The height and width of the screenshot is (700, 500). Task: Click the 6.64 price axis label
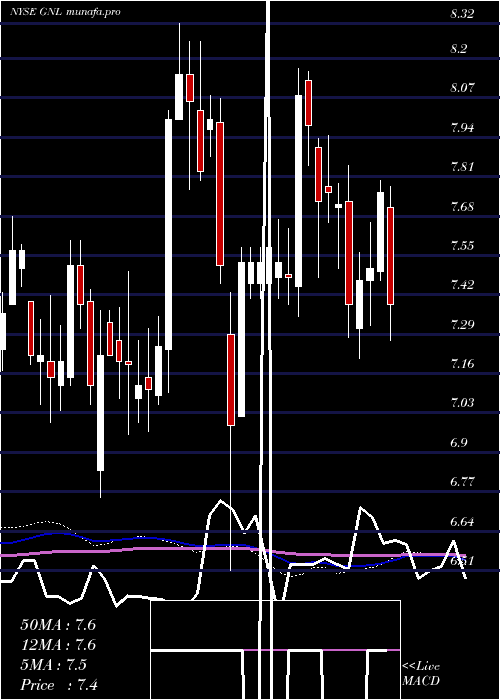pos(462,521)
